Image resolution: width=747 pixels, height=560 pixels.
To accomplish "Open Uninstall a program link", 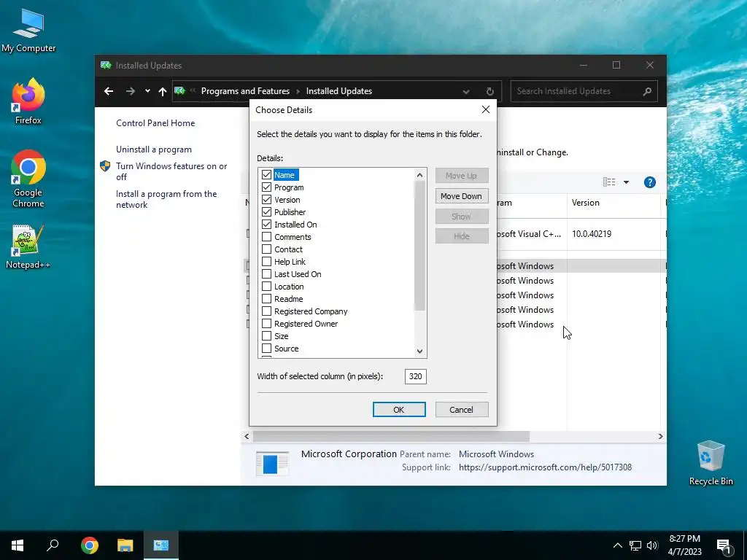I will click(x=154, y=149).
